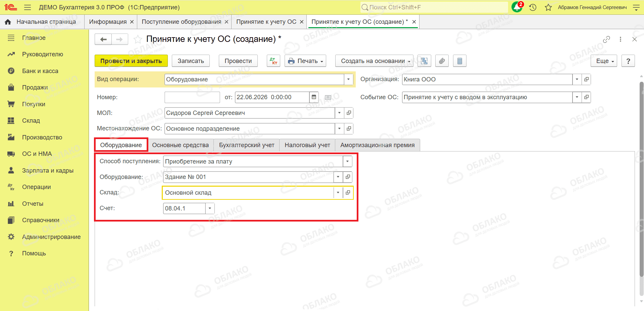
Task: Copy link to document icon
Action: click(x=606, y=40)
